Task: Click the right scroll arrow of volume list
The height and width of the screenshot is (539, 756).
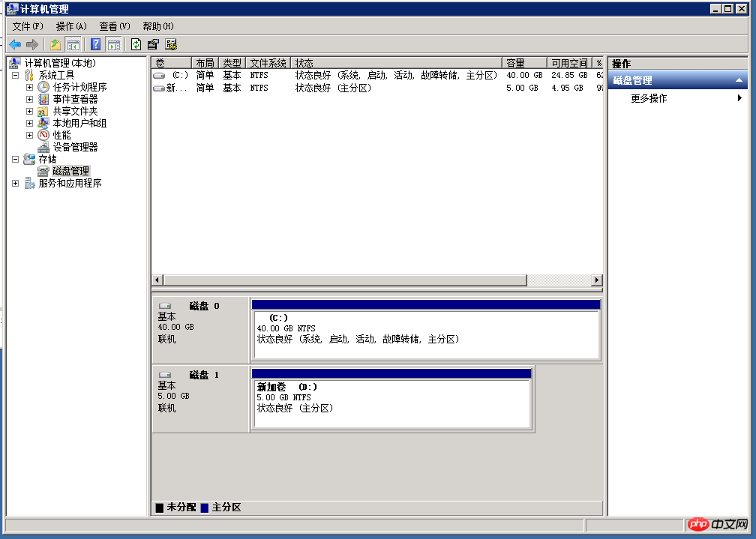Action: coord(597,280)
